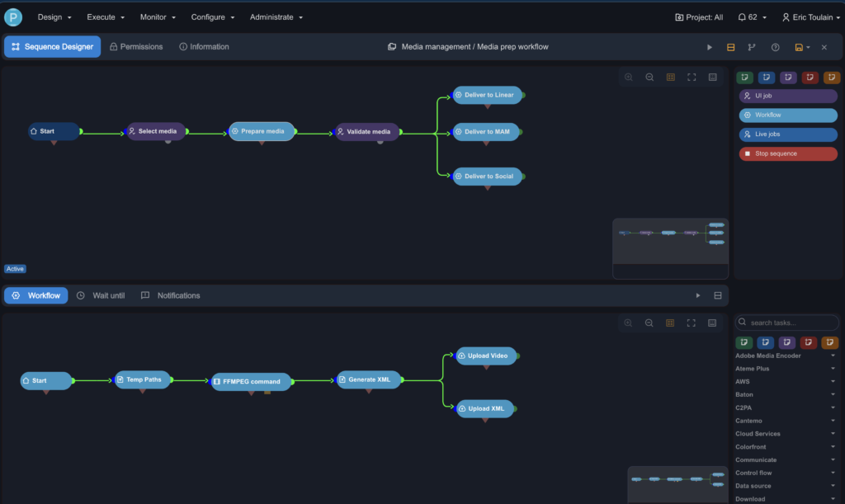Select the green note color swatch

(x=745, y=78)
